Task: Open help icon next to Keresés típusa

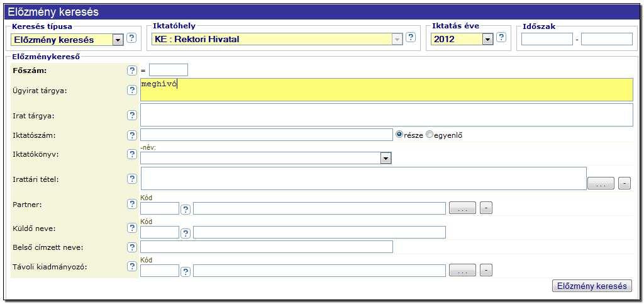Action: pos(131,38)
